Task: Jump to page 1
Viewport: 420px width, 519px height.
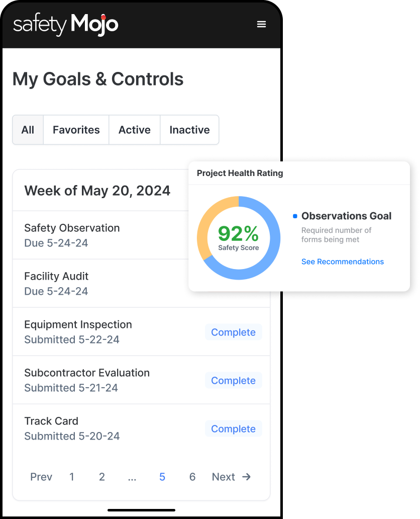Action: pyautogui.click(x=72, y=477)
